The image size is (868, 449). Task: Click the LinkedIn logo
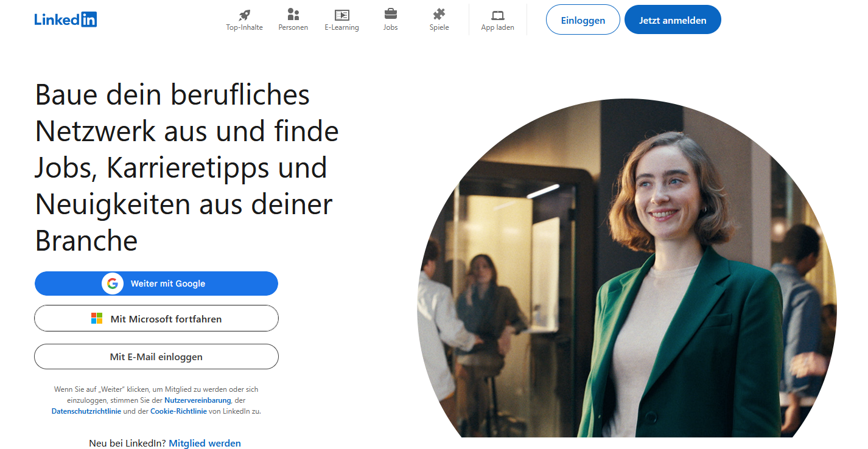(65, 19)
